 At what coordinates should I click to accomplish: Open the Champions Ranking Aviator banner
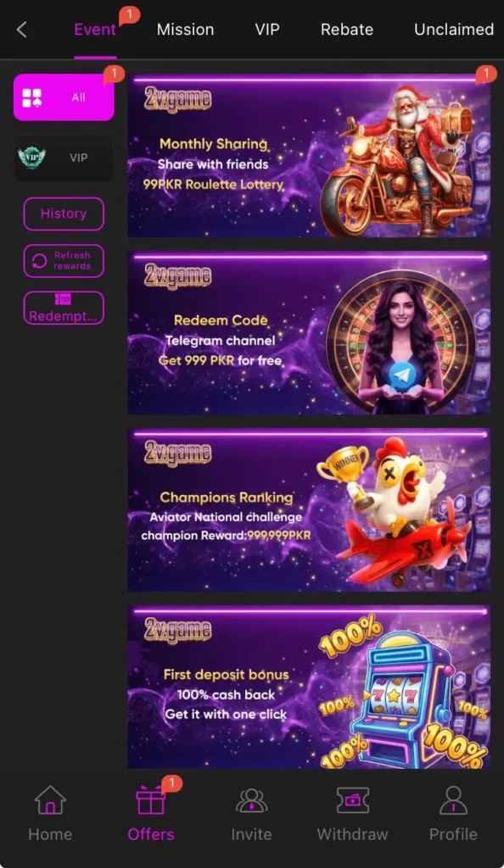[309, 509]
